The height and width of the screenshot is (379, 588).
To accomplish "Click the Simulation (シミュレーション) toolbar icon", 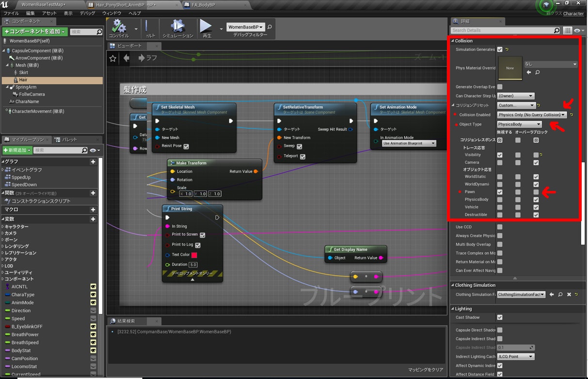I will (177, 26).
